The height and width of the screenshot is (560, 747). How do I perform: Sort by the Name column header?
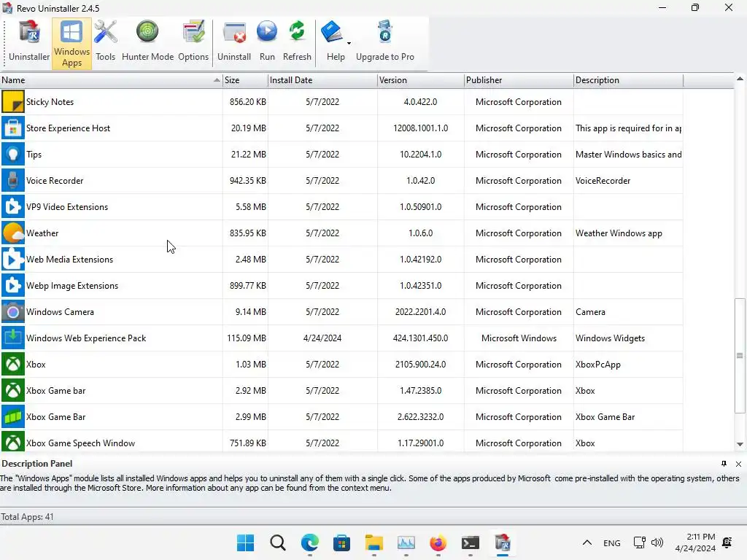pos(111,80)
